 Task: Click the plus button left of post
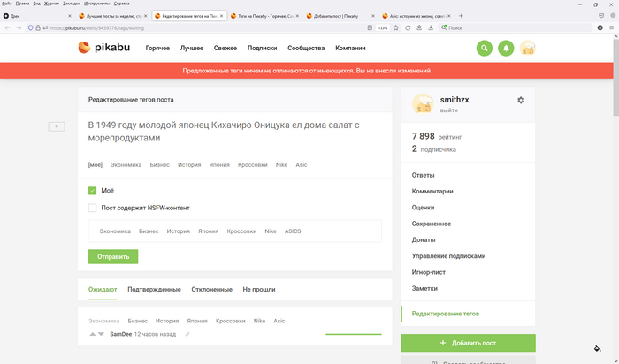click(x=57, y=126)
